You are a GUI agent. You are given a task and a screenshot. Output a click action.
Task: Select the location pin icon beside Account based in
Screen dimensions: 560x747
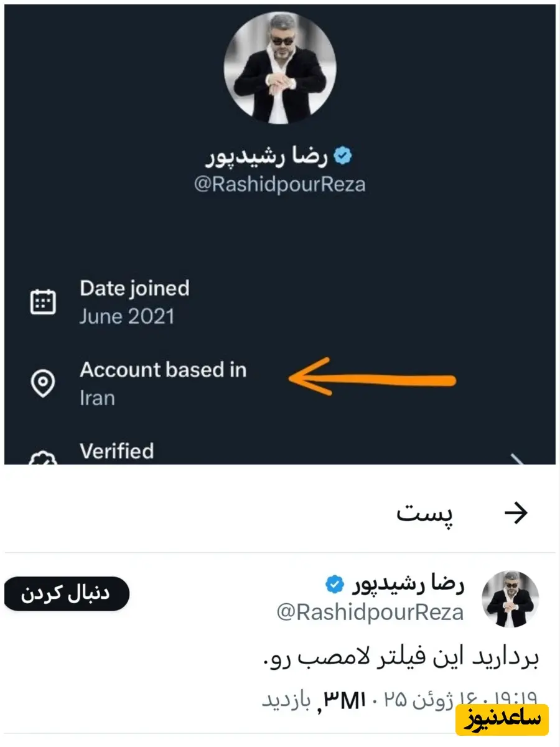(43, 383)
